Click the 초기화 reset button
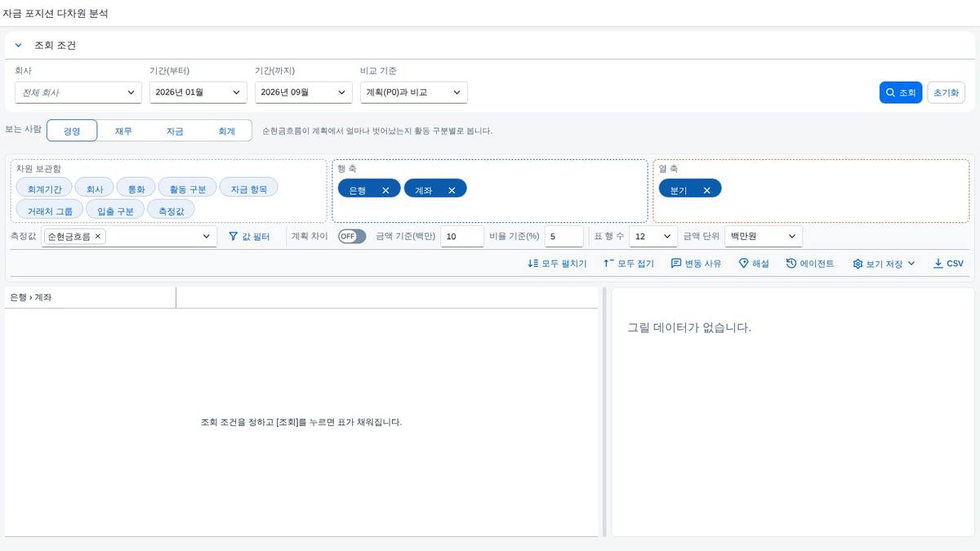Screen dimensions: 980x551 coord(946,92)
